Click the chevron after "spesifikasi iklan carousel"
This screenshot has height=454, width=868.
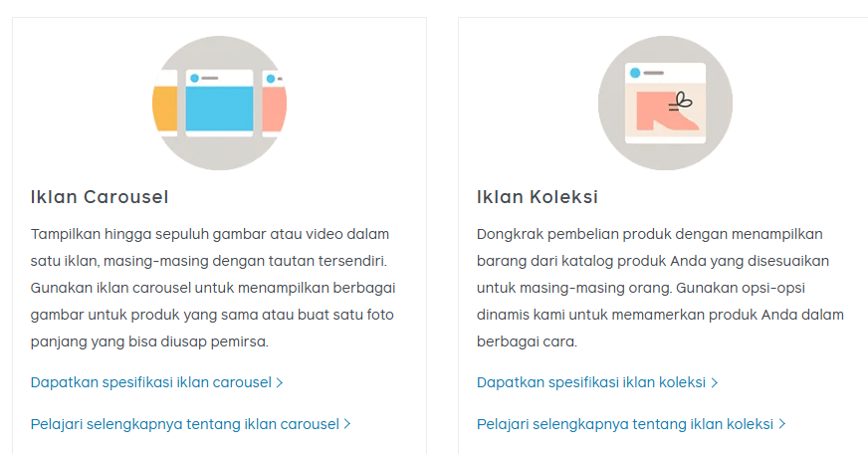coord(280,382)
